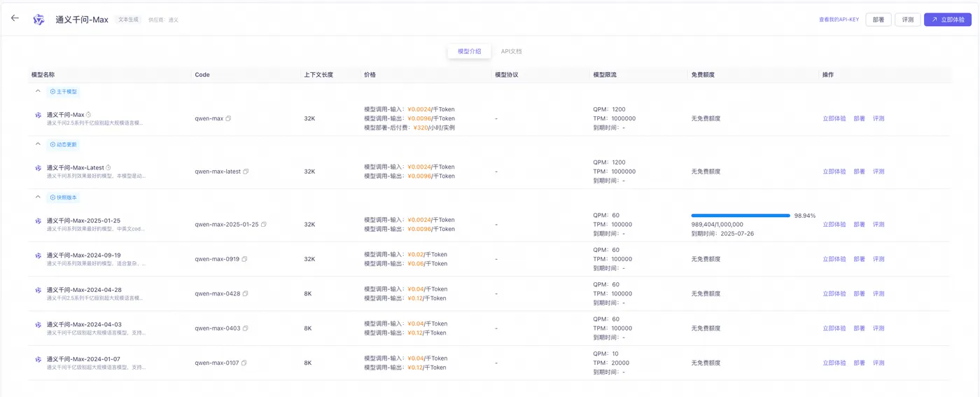Click the 文本生成 tag beside the title
This screenshot has height=397, width=980.
tap(128, 20)
